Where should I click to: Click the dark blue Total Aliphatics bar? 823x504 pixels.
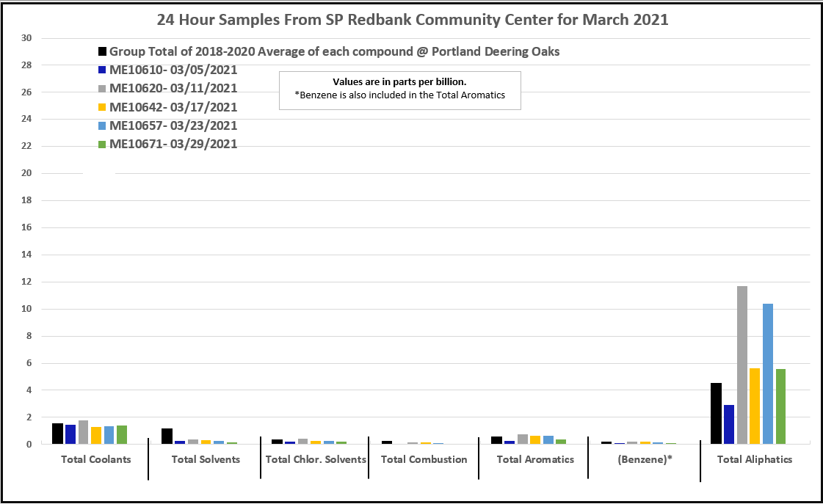click(728, 424)
